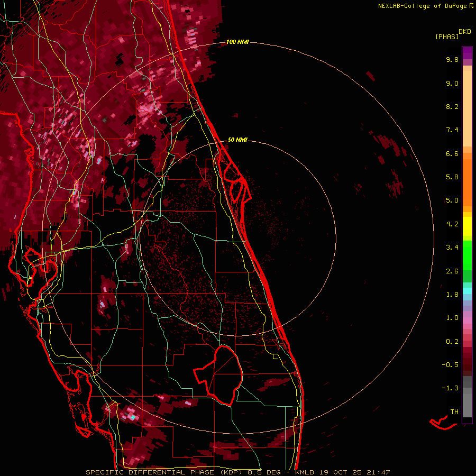Click the purple segment of the color bar

click(467, 53)
